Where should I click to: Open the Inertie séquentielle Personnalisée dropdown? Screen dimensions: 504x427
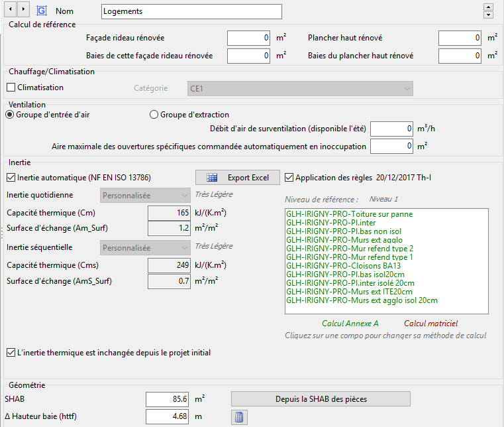tap(145, 248)
